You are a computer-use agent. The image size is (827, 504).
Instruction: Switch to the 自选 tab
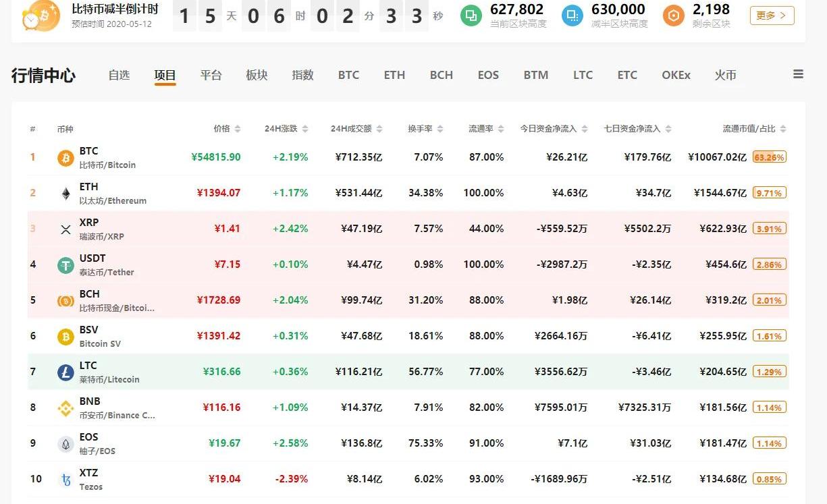point(119,75)
